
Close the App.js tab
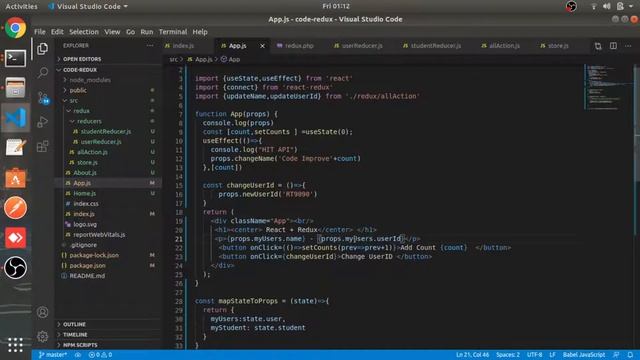262,46
